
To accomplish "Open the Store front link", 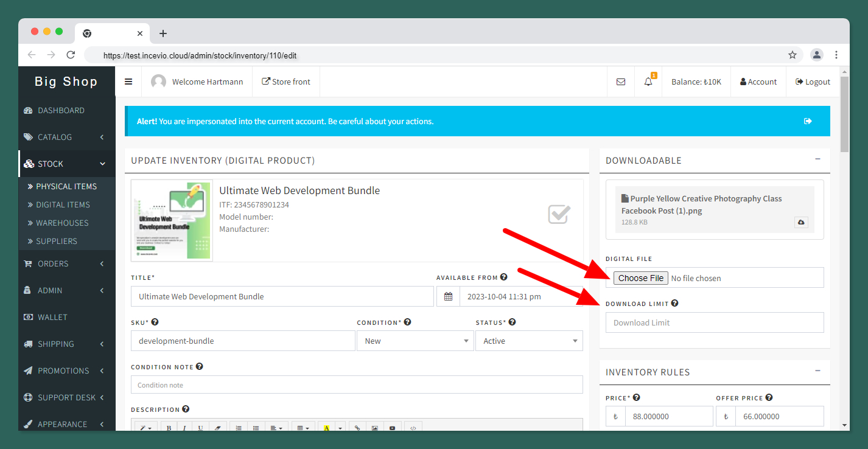I will pyautogui.click(x=286, y=82).
